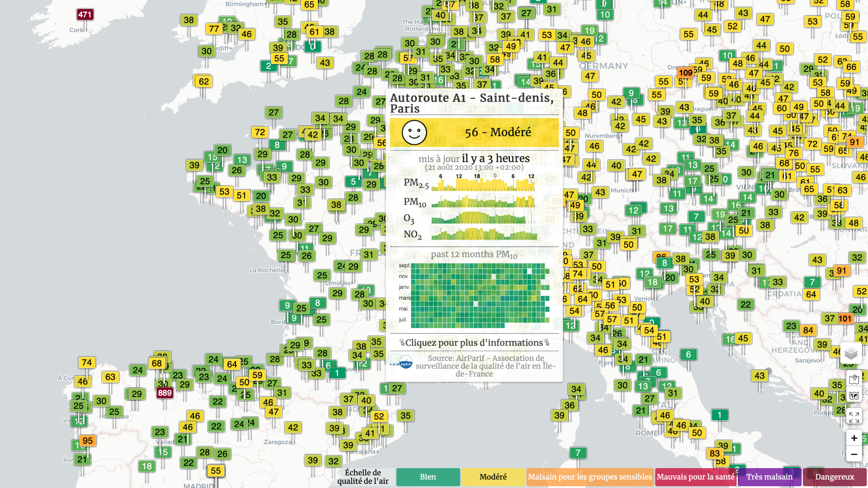Zoom out with the minus button

(x=854, y=454)
